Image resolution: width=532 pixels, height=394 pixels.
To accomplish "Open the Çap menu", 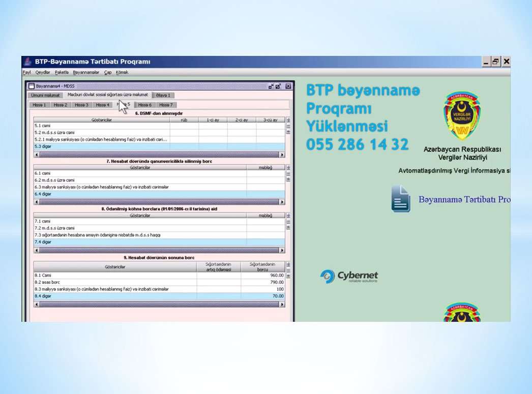I will click(108, 72).
